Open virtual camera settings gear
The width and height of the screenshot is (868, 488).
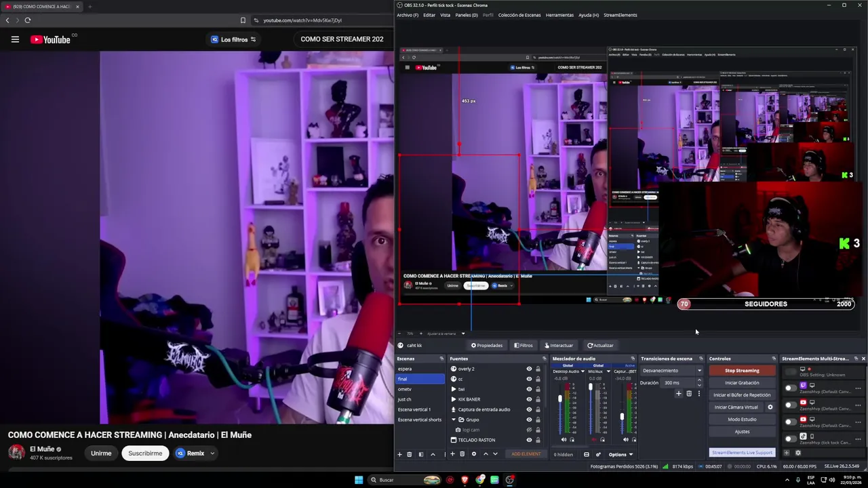(x=770, y=407)
